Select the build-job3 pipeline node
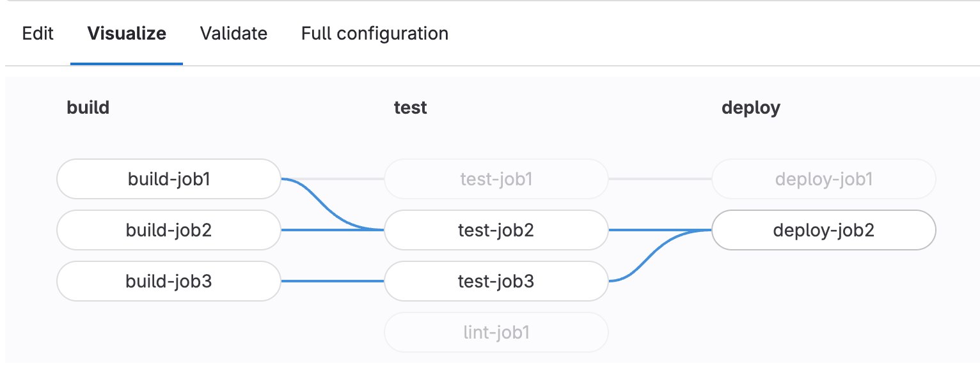The image size is (980, 368). click(x=168, y=281)
